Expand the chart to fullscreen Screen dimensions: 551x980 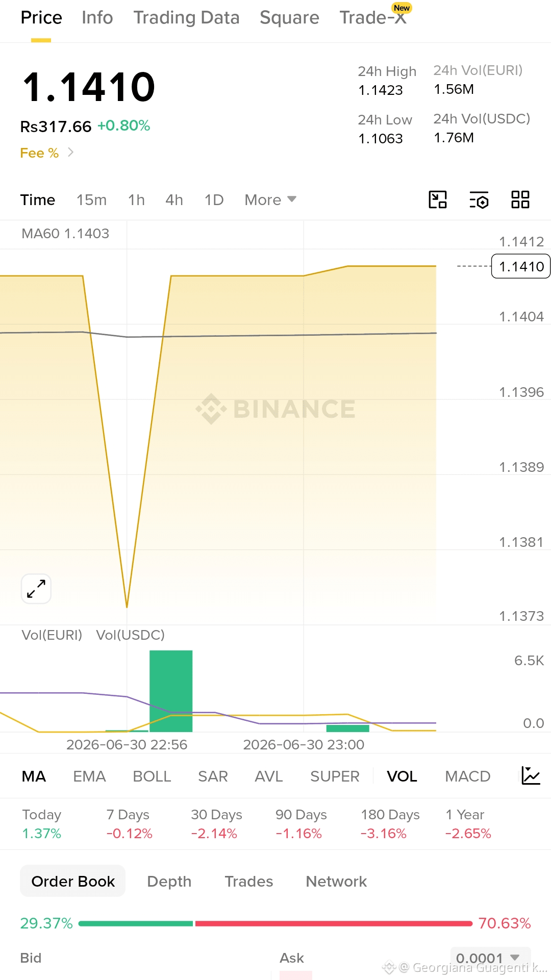pyautogui.click(x=36, y=589)
